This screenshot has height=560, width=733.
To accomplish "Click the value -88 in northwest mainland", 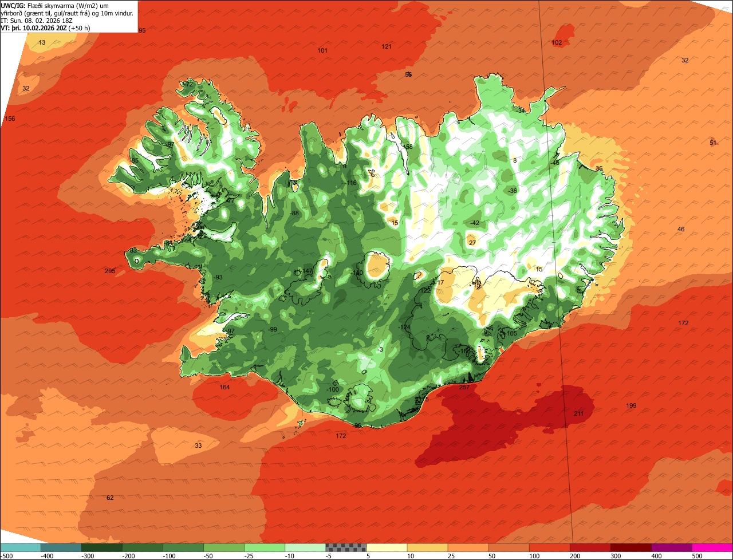I will [x=294, y=214].
